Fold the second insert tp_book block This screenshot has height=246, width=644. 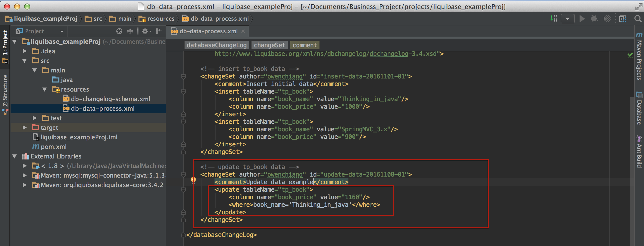coord(183,121)
